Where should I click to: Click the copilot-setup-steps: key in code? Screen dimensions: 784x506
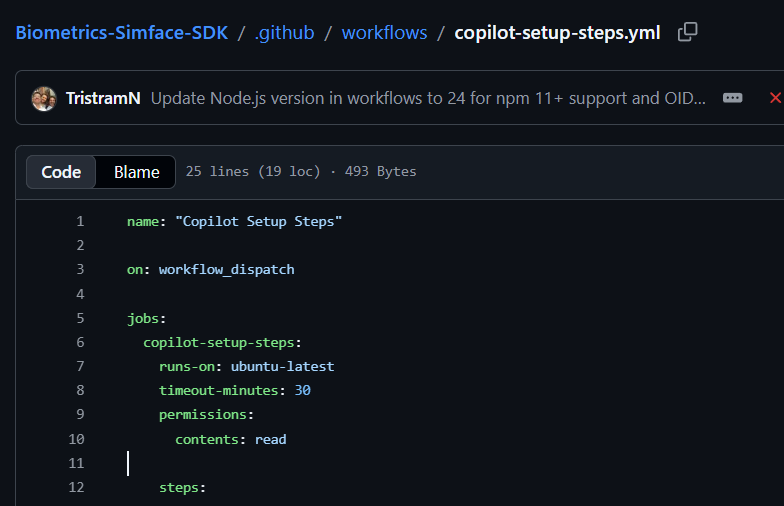[x=222, y=342]
